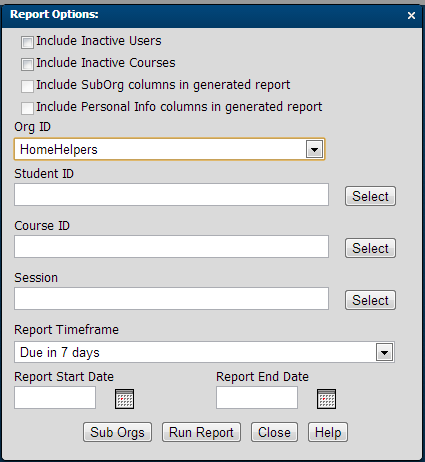Enable Include Inactive Users checkbox

point(27,42)
